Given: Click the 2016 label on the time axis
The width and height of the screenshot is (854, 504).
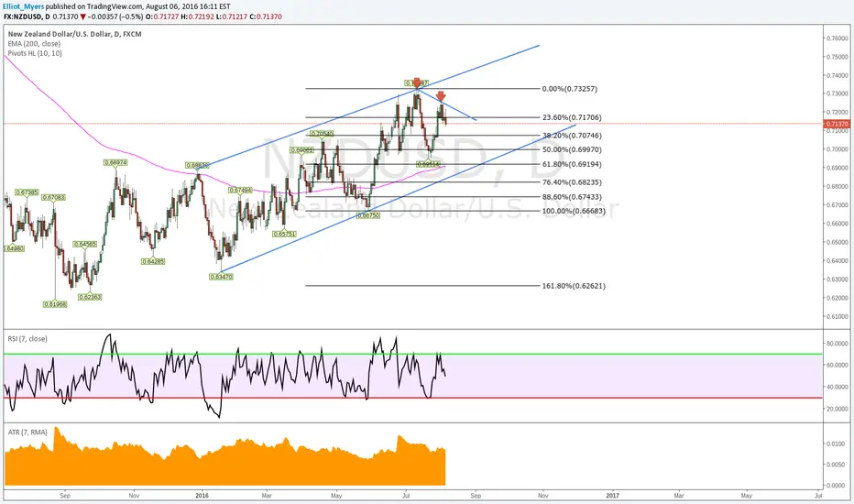Looking at the screenshot, I should click(x=203, y=496).
